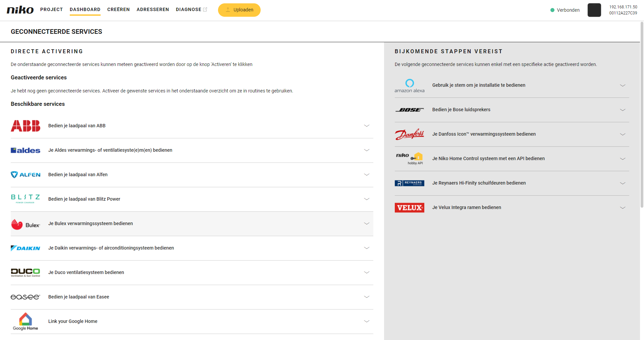
Task: Select the DASHBOARD tab
Action: click(x=85, y=9)
